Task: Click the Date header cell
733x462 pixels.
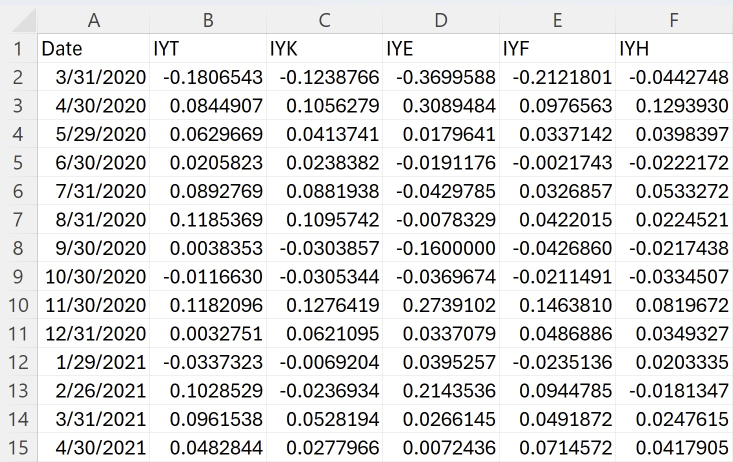Action: pos(93,48)
